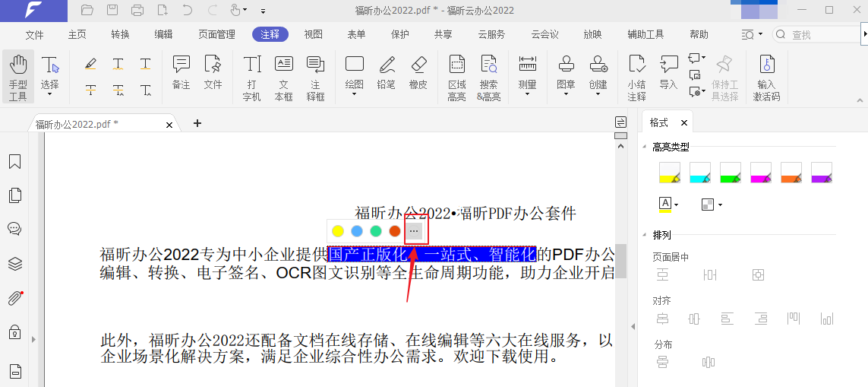Click the Print icon in title bar
868x387 pixels.
pyautogui.click(x=137, y=10)
